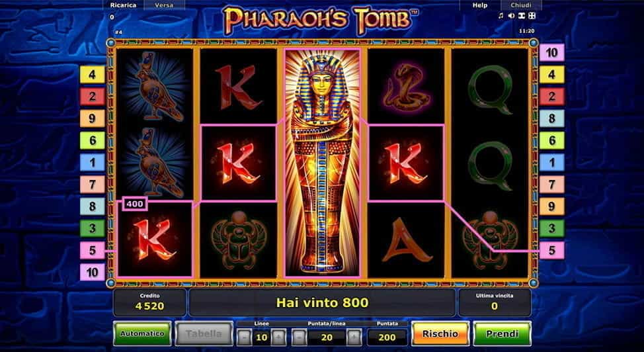This screenshot has width=644, height=352.
Task: Open the Help tab
Action: (480, 5)
